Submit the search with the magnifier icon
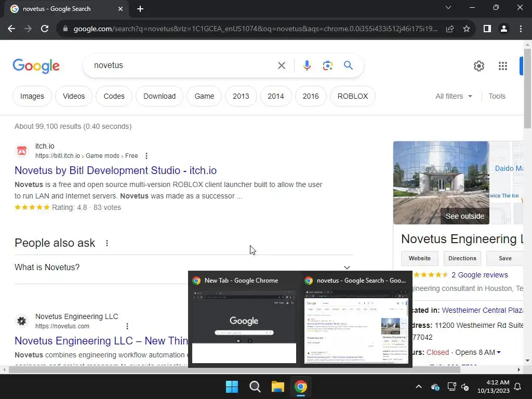The image size is (532, 399). (348, 65)
